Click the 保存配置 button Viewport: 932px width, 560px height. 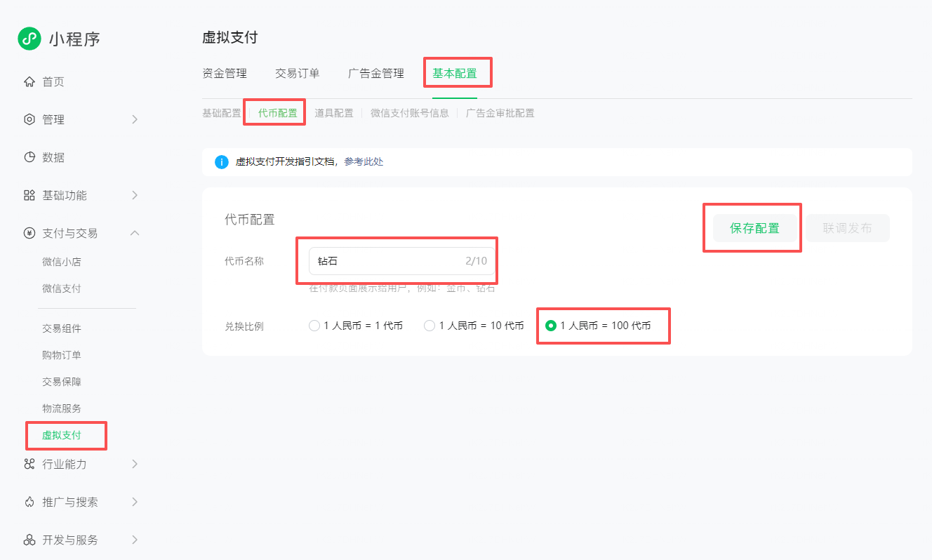(755, 229)
